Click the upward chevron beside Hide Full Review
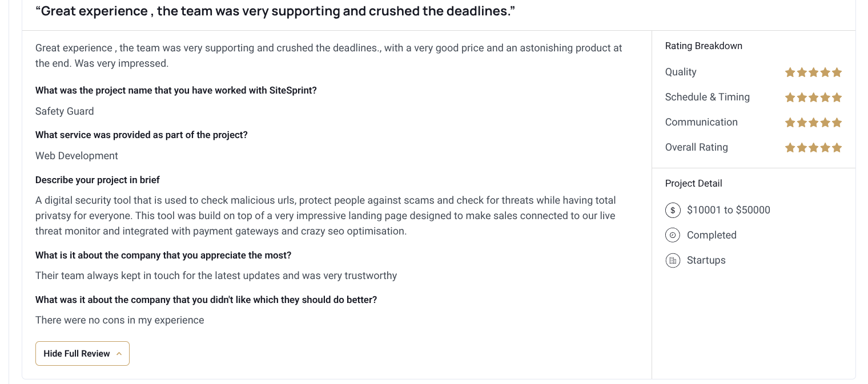868x384 pixels. click(x=119, y=353)
